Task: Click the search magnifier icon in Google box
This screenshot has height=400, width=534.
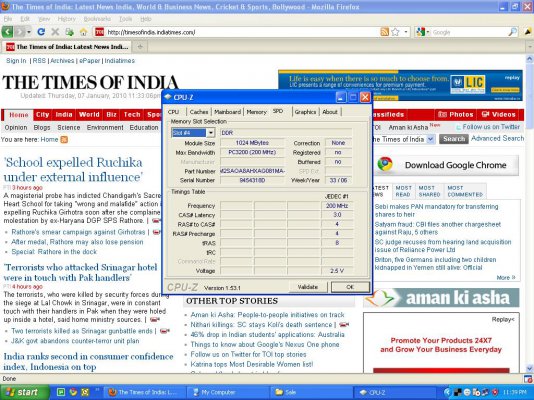Action: [513, 32]
